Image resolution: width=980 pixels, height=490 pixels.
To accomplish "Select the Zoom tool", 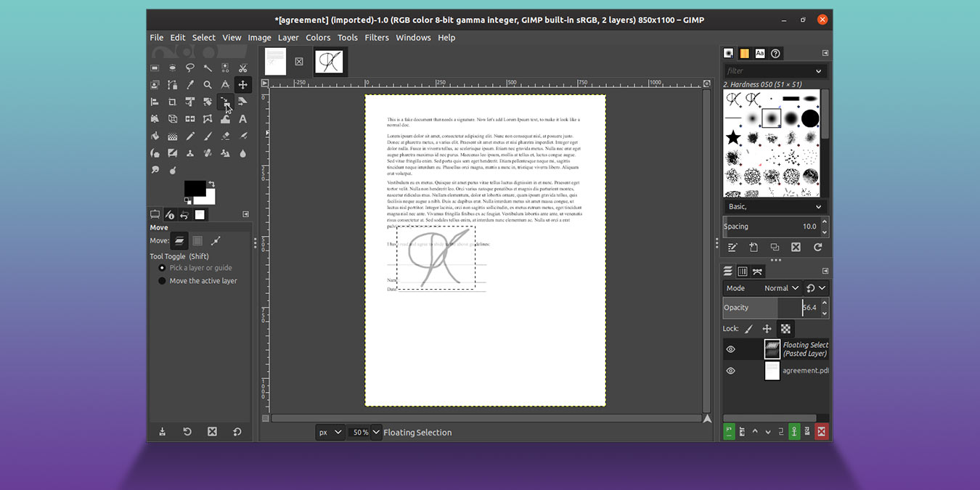I will click(x=208, y=84).
